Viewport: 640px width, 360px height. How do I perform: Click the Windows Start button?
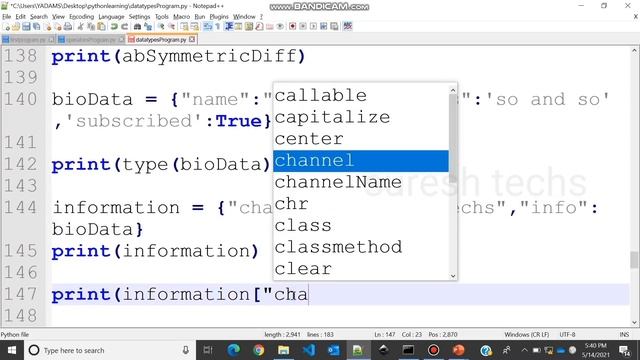point(11,350)
